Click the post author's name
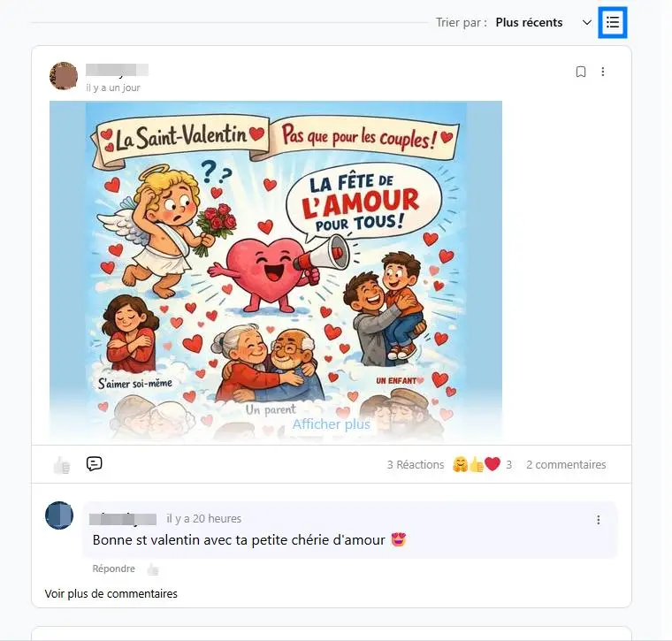Image resolution: width=672 pixels, height=641 pixels. coord(117,70)
